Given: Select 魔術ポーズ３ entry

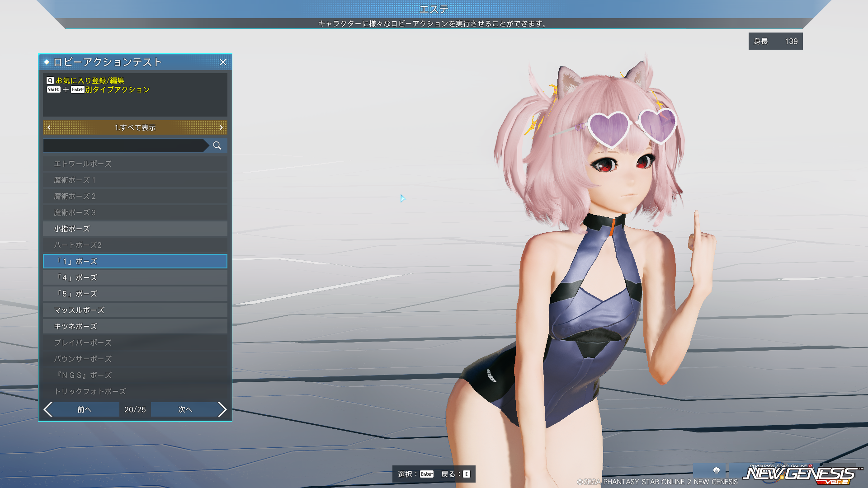Looking at the screenshot, I should pos(135,212).
